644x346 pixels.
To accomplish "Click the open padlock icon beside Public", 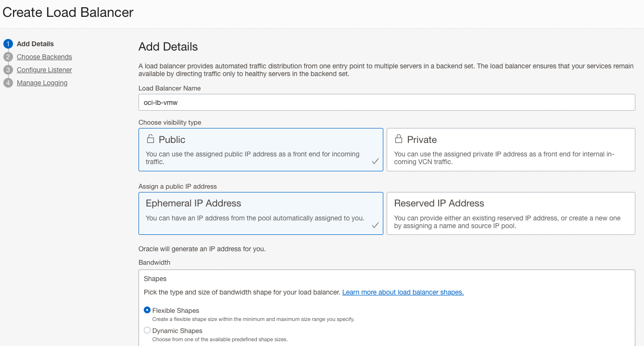I will 151,139.
